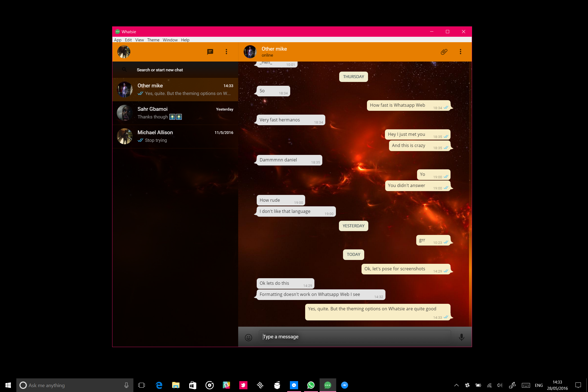Click the search magnifier icon
Viewport: 588px width, 392px height.
(x=124, y=70)
